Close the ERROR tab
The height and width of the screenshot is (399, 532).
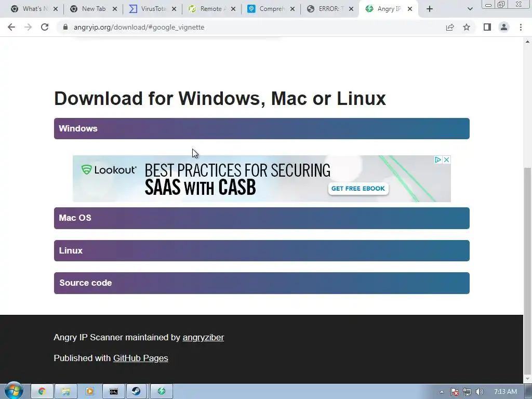coord(352,9)
